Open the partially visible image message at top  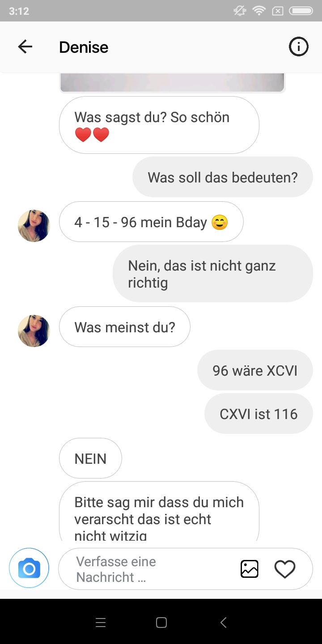(x=172, y=83)
